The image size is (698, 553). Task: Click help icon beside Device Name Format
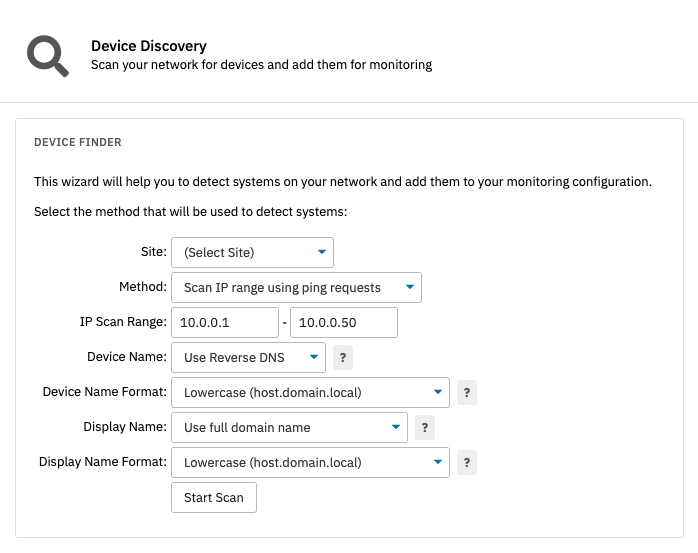point(466,393)
